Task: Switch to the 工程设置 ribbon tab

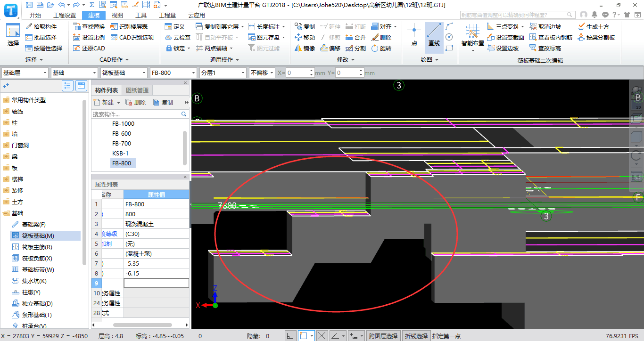Action: [65, 15]
